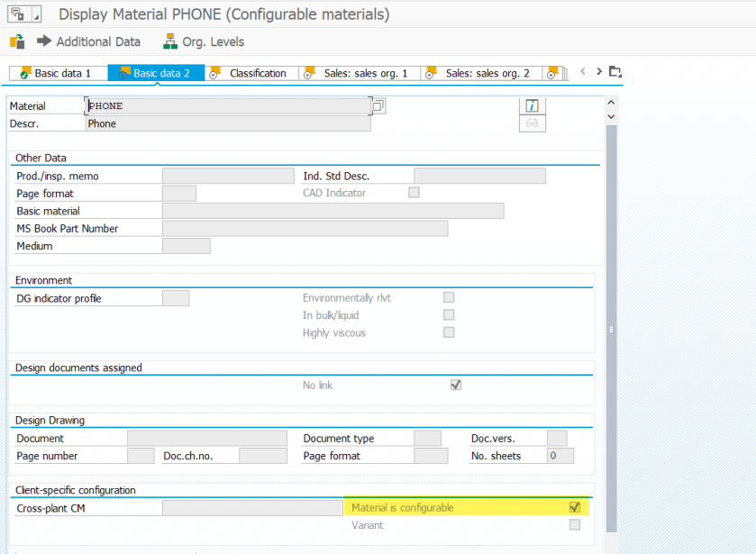
Task: Check the Highly viscous checkbox
Action: click(x=449, y=332)
